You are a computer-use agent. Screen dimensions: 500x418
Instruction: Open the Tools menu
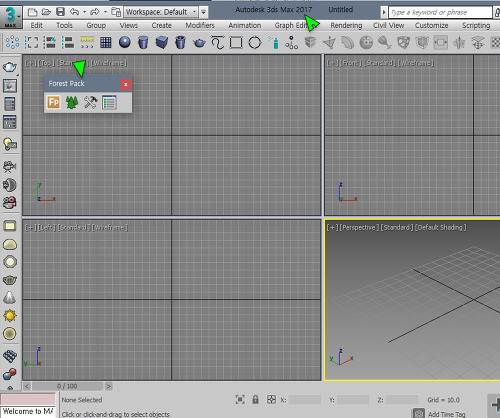point(64,25)
